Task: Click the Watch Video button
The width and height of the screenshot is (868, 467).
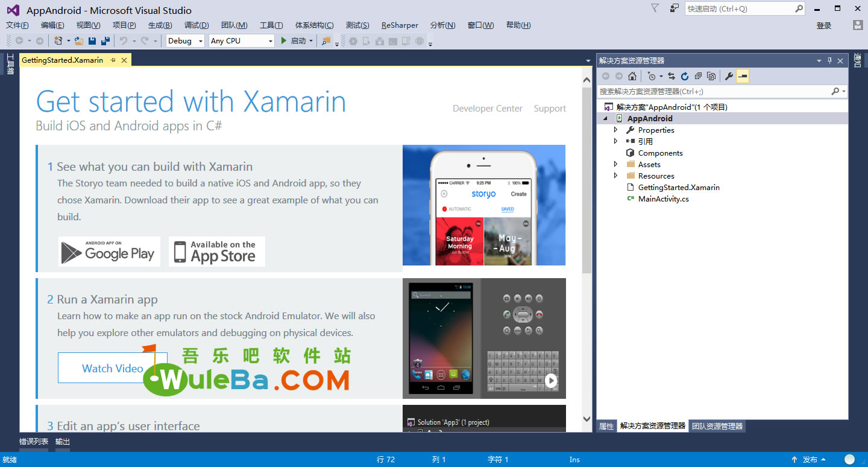Action: pyautogui.click(x=113, y=368)
